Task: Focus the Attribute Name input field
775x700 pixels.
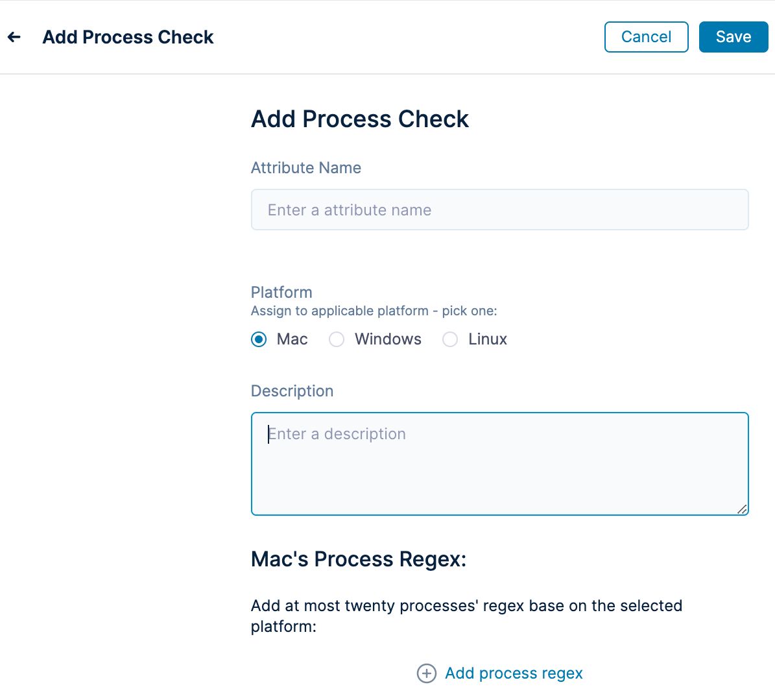Action: pos(500,210)
